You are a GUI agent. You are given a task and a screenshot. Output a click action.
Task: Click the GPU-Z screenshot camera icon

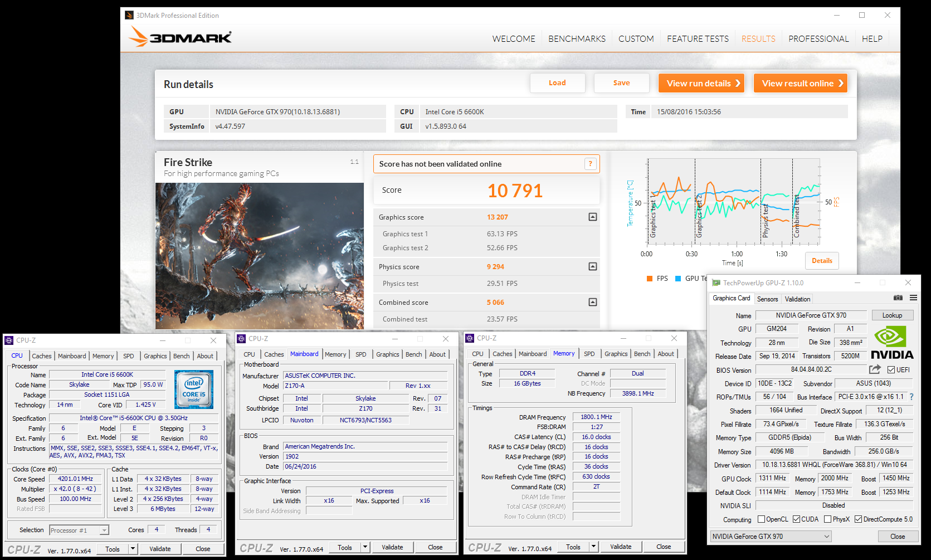tap(898, 298)
